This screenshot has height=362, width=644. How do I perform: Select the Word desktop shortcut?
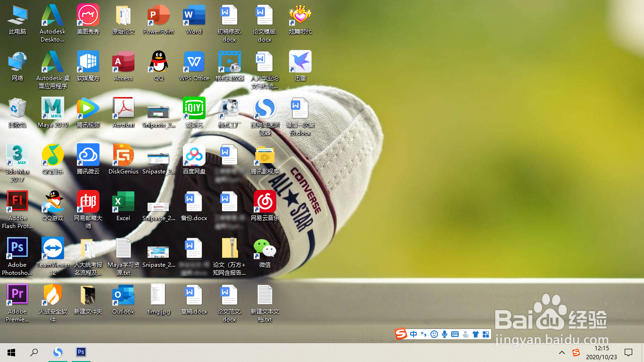pos(194,20)
